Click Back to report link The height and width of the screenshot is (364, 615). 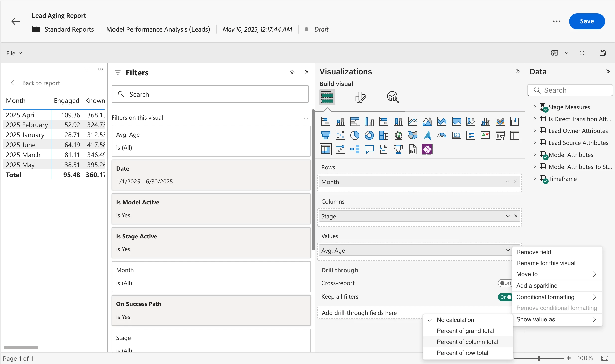coord(41,83)
